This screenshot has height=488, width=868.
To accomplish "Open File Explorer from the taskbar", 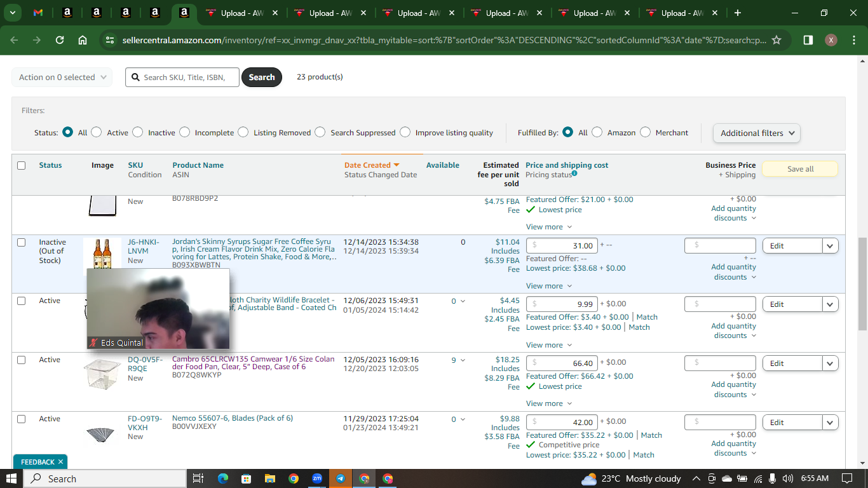I will pyautogui.click(x=269, y=478).
